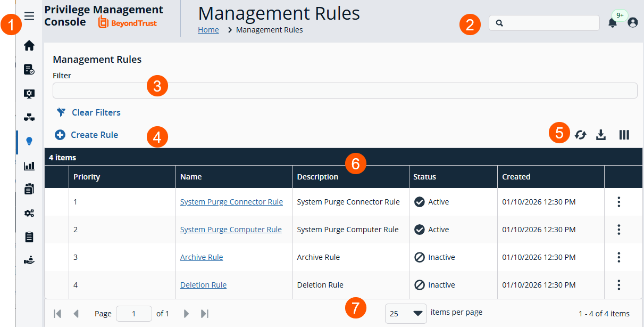
Task: Open Analytics via the bar chart icon
Action: (29, 166)
